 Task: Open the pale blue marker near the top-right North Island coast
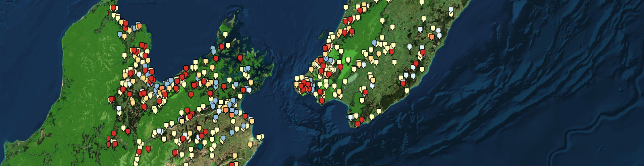[x=451, y=10]
